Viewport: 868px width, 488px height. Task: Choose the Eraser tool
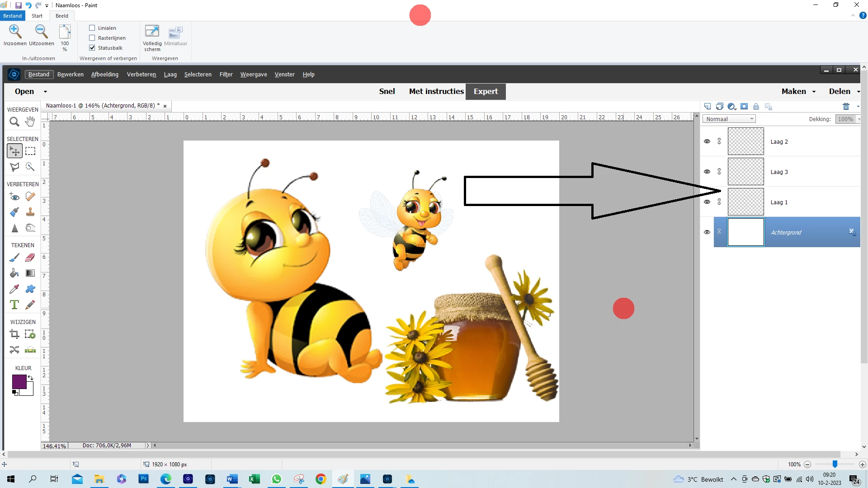30,258
